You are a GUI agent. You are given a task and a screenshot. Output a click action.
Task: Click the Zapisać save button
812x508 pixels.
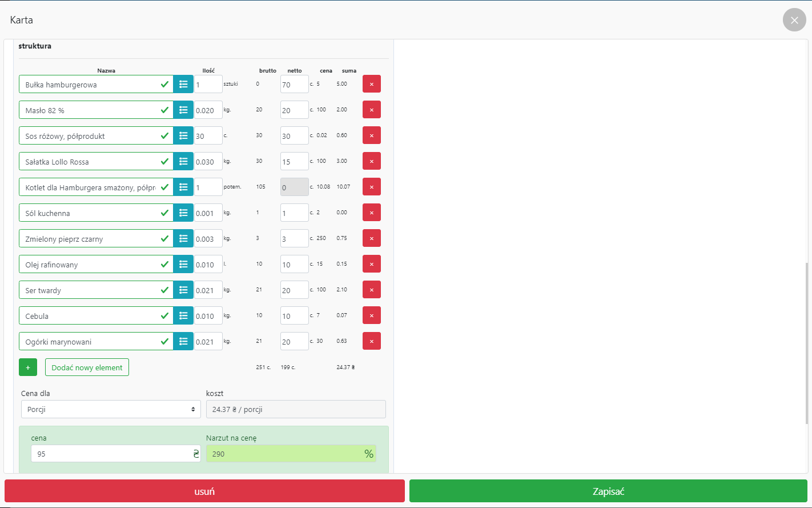pyautogui.click(x=608, y=491)
